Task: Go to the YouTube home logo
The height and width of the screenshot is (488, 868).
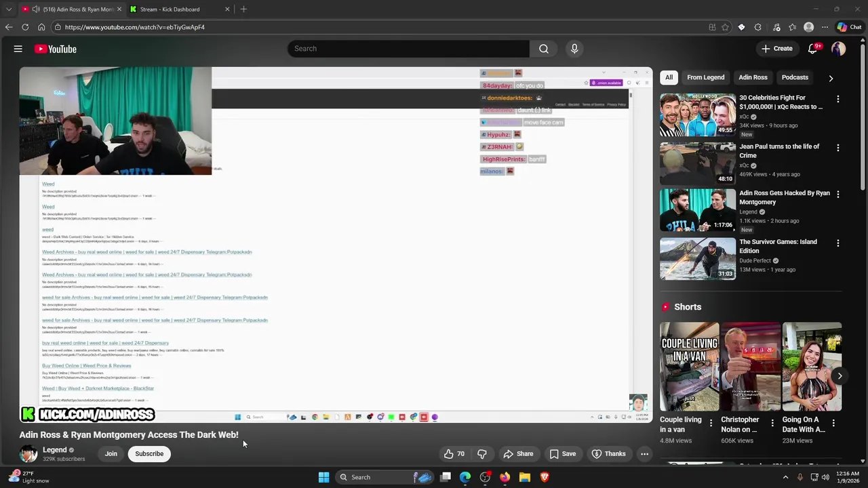Action: coord(56,49)
